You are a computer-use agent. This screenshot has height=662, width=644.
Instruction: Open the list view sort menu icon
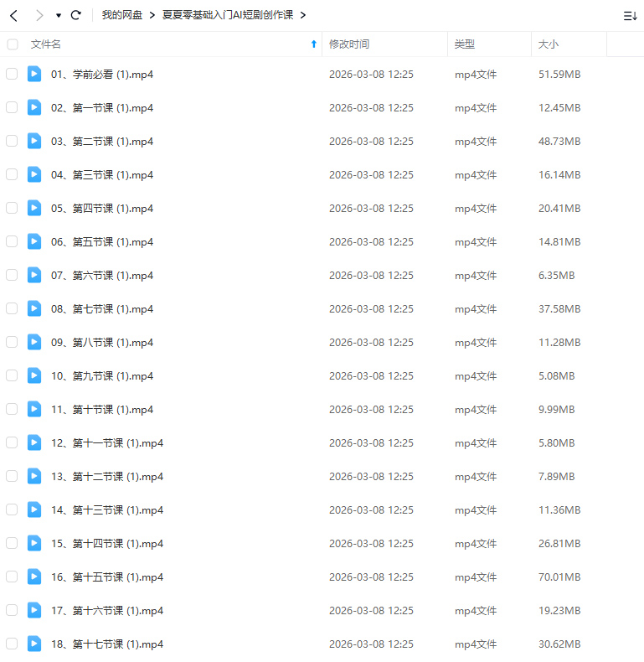tap(629, 16)
